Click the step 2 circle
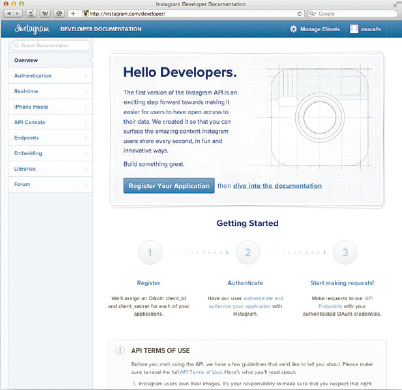Image resolution: width=402 pixels, height=390 pixels. [x=248, y=252]
